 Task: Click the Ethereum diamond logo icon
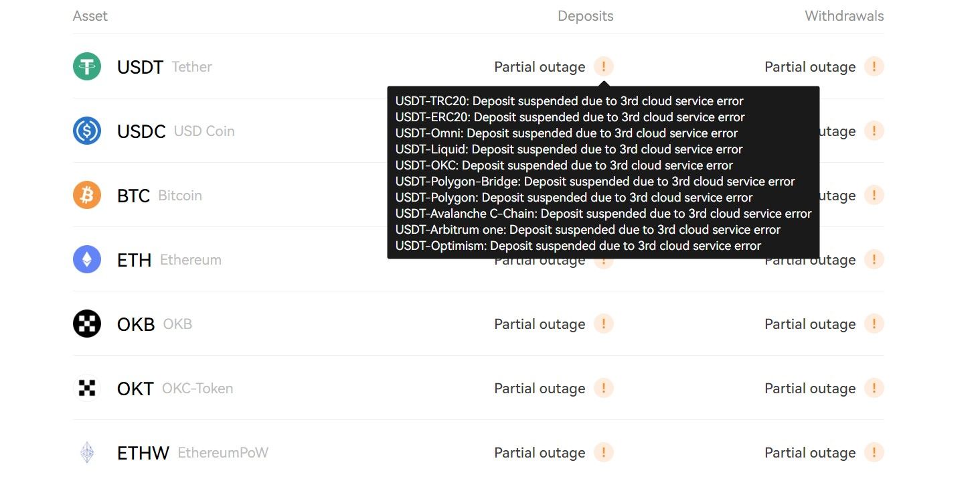[x=87, y=259]
